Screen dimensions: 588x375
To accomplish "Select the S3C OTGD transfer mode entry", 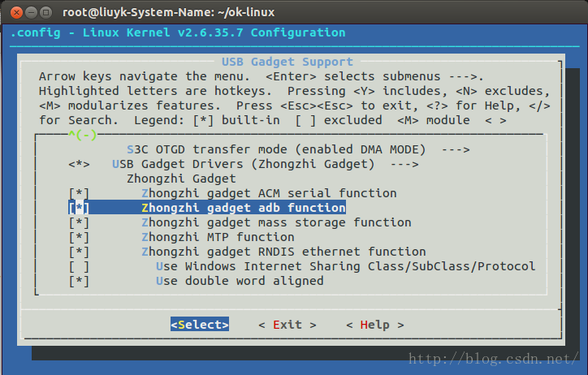I will 276,149.
